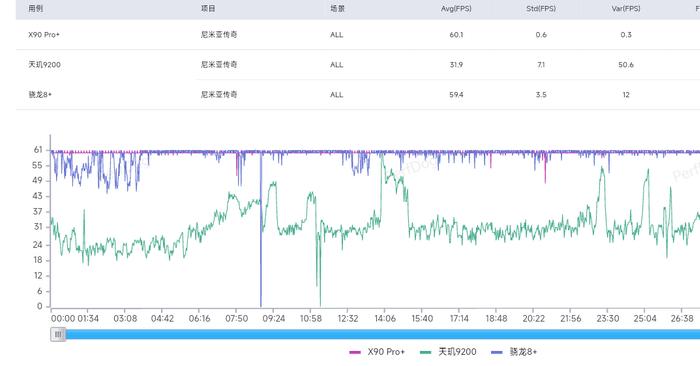Image resolution: width=700 pixels, height=366 pixels.
Task: Click the Avg FPS value 60.1
Action: pyautogui.click(x=456, y=34)
